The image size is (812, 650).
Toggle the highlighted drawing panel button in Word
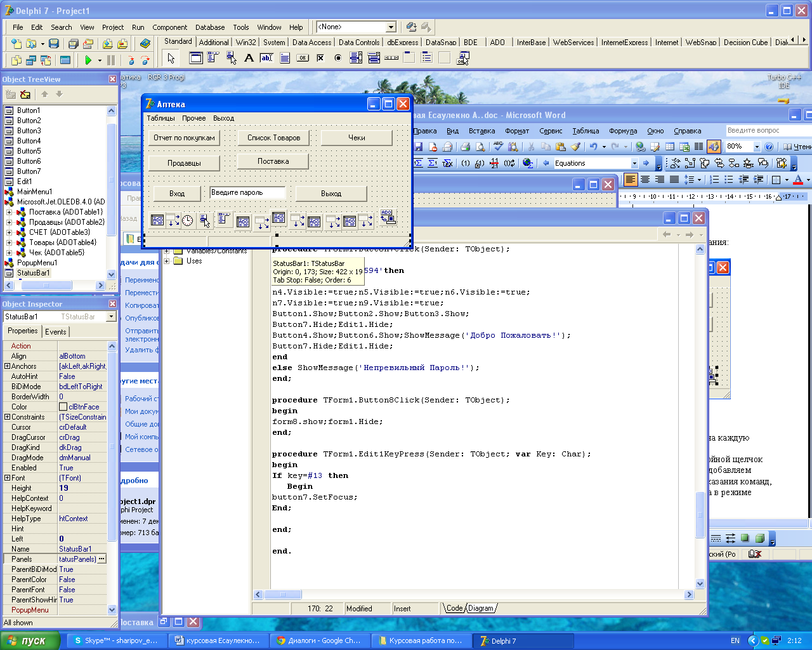[x=714, y=147]
